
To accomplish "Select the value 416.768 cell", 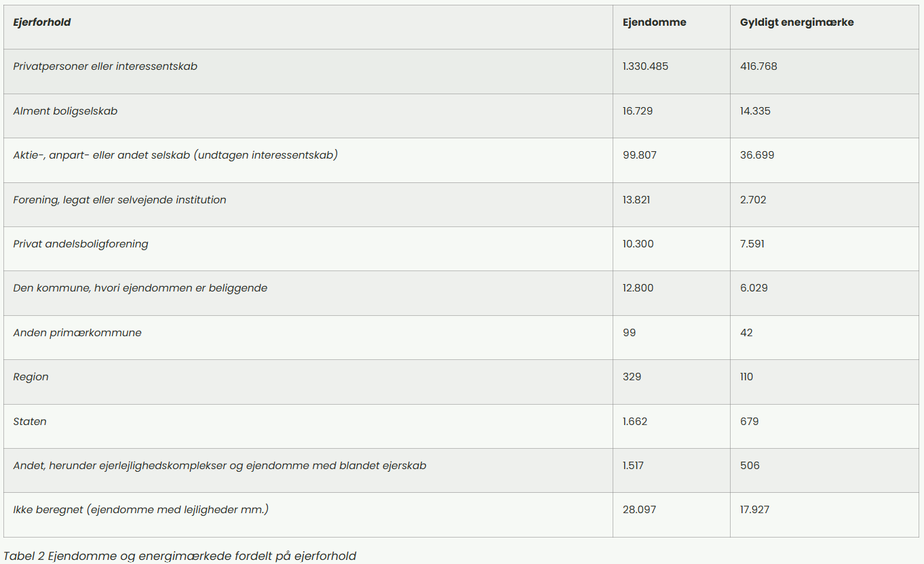I will [x=758, y=66].
